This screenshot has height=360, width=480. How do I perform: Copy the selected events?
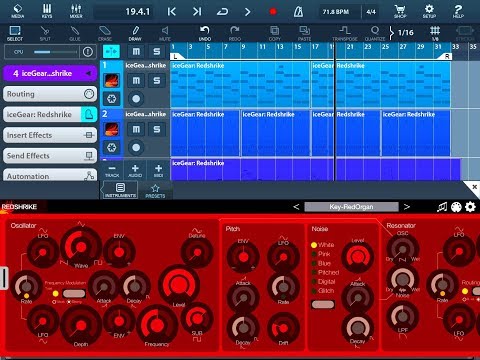pos(275,33)
